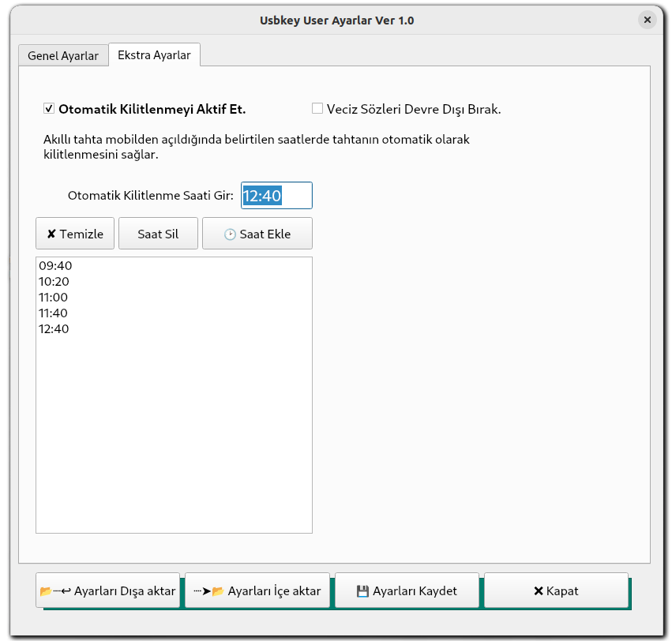Click the Saat Sil button
Image resolution: width=672 pixels, height=641 pixels.
(x=158, y=234)
